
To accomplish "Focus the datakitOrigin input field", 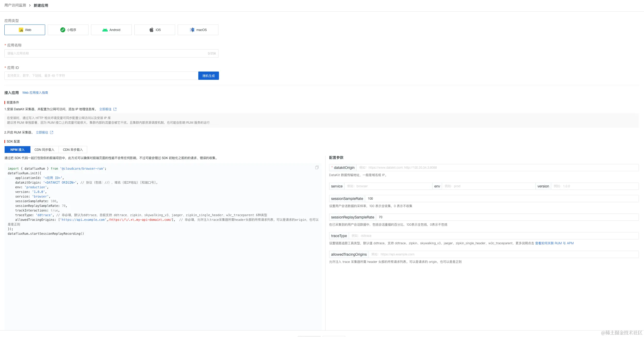I will click(x=497, y=168).
